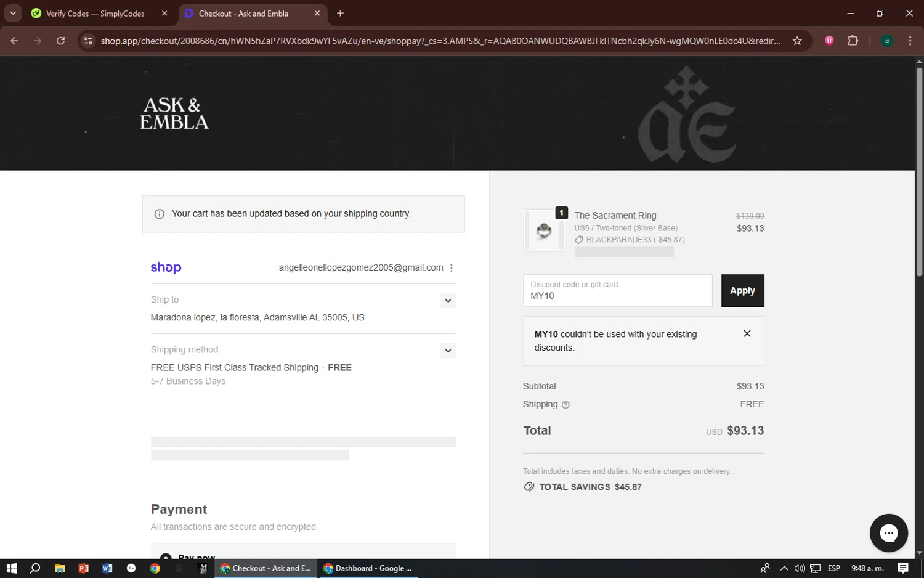Click The Sacrament Ring product name

tap(615, 215)
